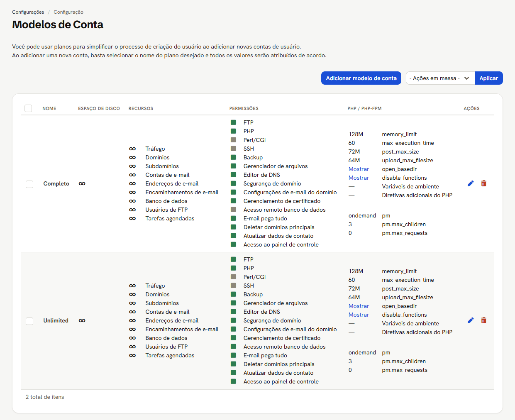Click the Unlimited template name
The image size is (515, 420).
click(56, 320)
